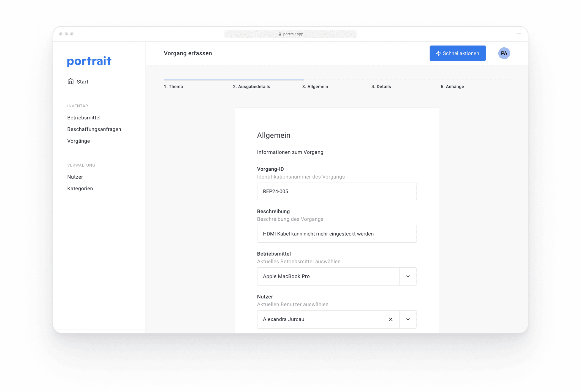The image size is (581, 392).
Task: Jump to step 5. Anhänge
Action: point(452,87)
